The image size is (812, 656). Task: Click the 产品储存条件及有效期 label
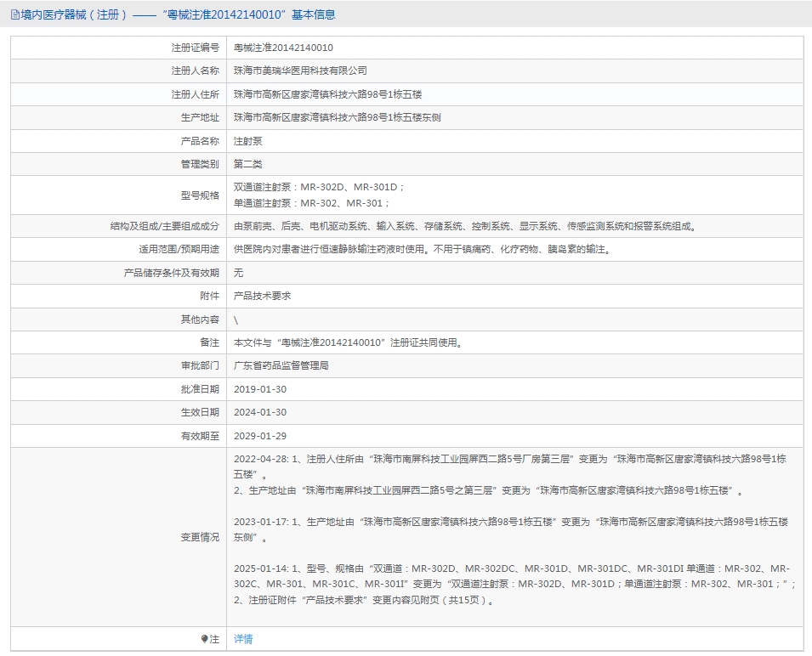(172, 273)
